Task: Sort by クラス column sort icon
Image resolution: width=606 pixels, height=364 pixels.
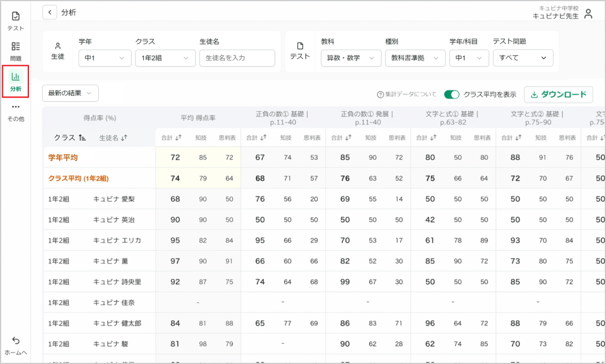Action: 82,137
